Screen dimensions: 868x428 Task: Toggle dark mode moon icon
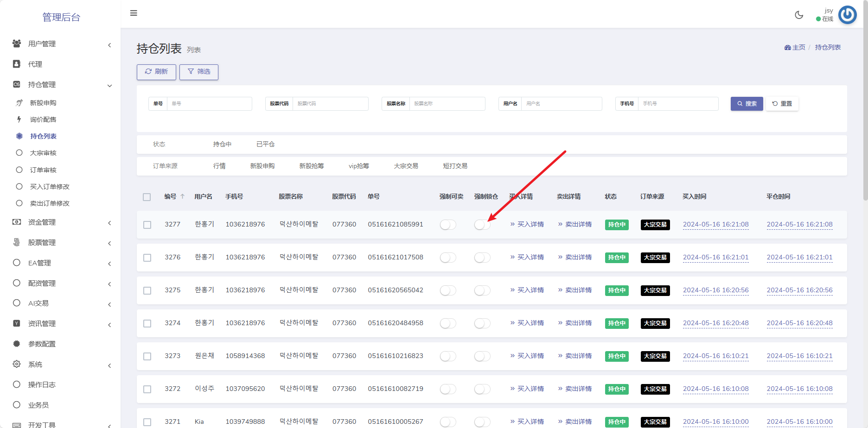(799, 15)
